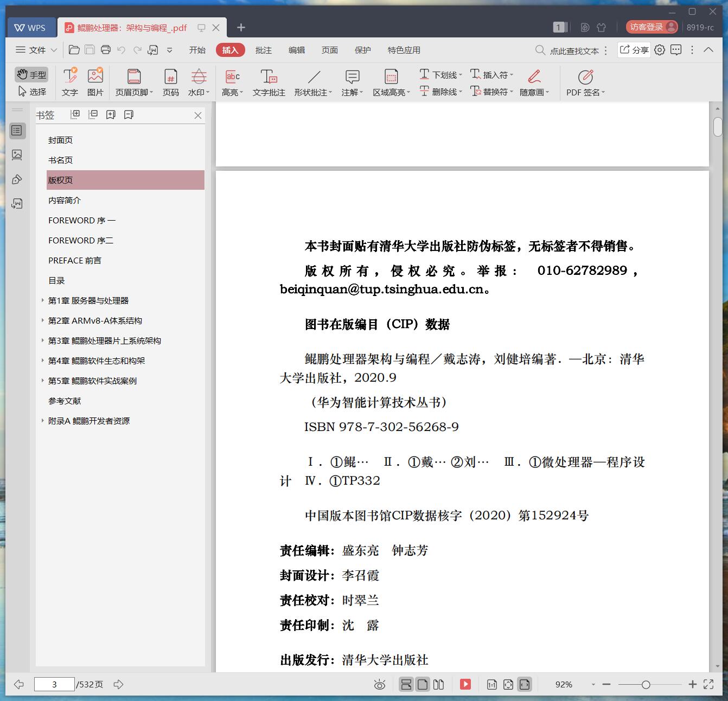Delete bookmark using minus bookmark icon
The width and height of the screenshot is (728, 701).
(129, 114)
